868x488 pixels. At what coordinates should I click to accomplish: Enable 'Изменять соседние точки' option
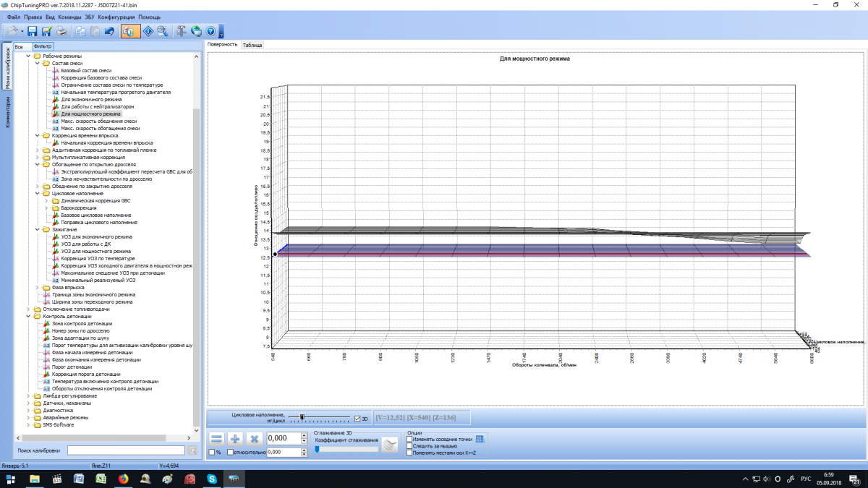tap(409, 439)
